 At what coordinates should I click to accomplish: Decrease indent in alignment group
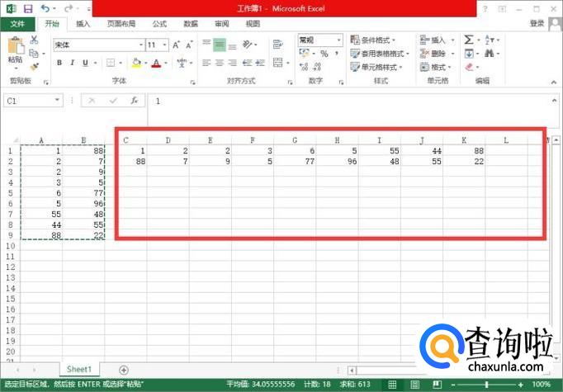click(x=247, y=64)
